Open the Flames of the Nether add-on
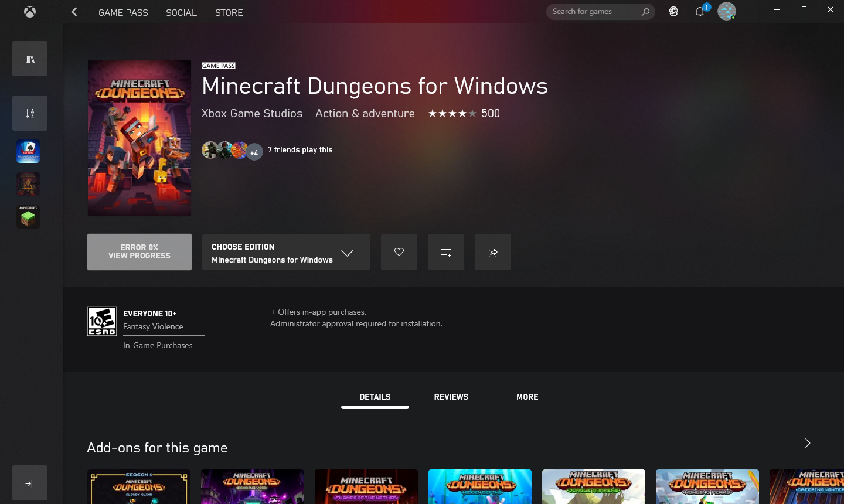This screenshot has width=844, height=504. click(x=366, y=486)
